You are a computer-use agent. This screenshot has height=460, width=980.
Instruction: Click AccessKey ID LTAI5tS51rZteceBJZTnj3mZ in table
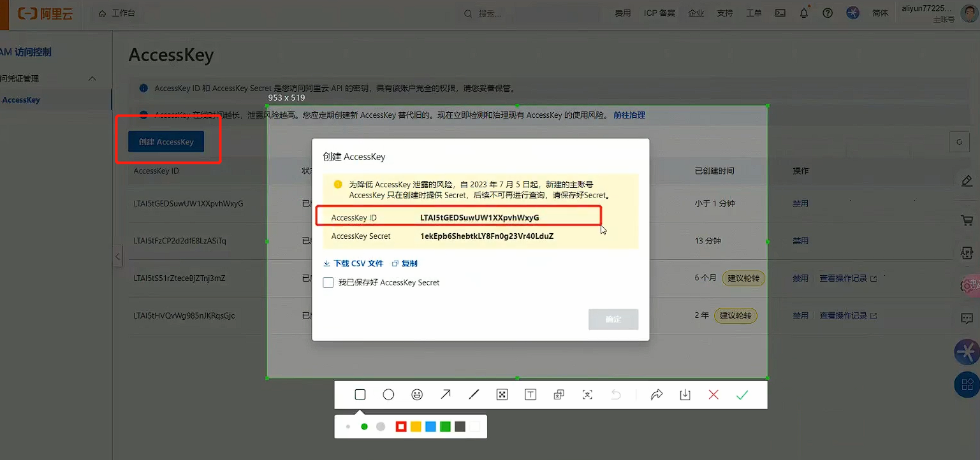coord(180,278)
